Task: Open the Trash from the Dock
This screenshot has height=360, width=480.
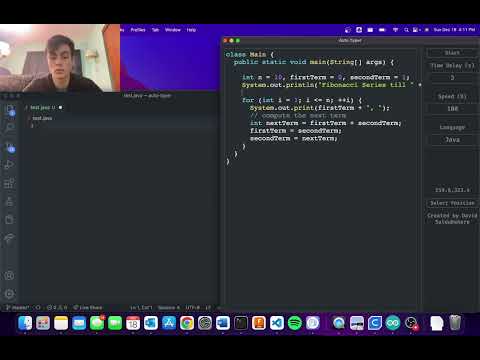Action: pyautogui.click(x=455, y=323)
